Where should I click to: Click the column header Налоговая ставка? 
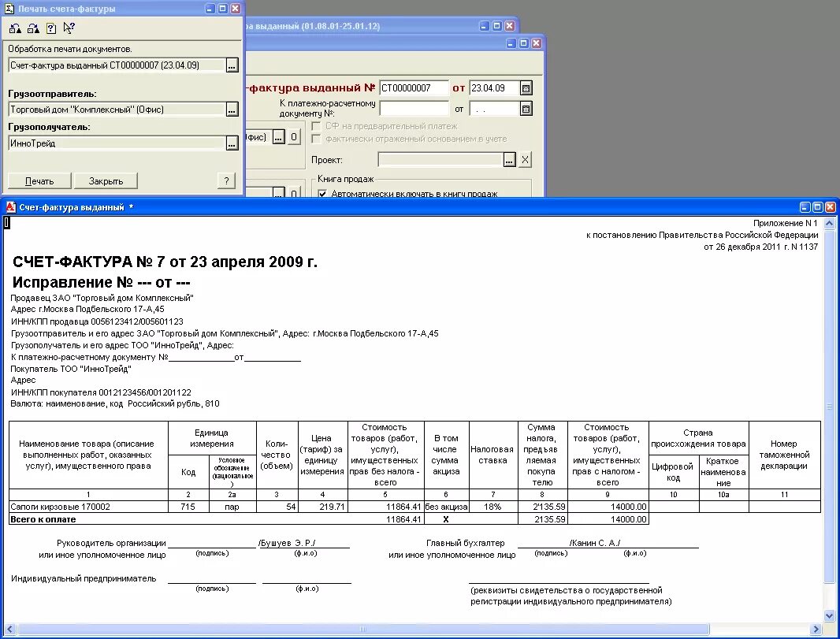coord(492,455)
